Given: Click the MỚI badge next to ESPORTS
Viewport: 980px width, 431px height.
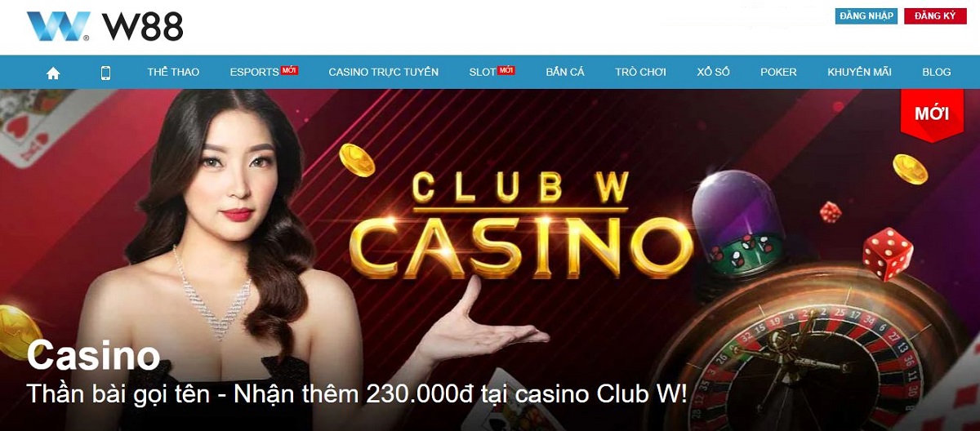Looking at the screenshot, I should point(289,70).
